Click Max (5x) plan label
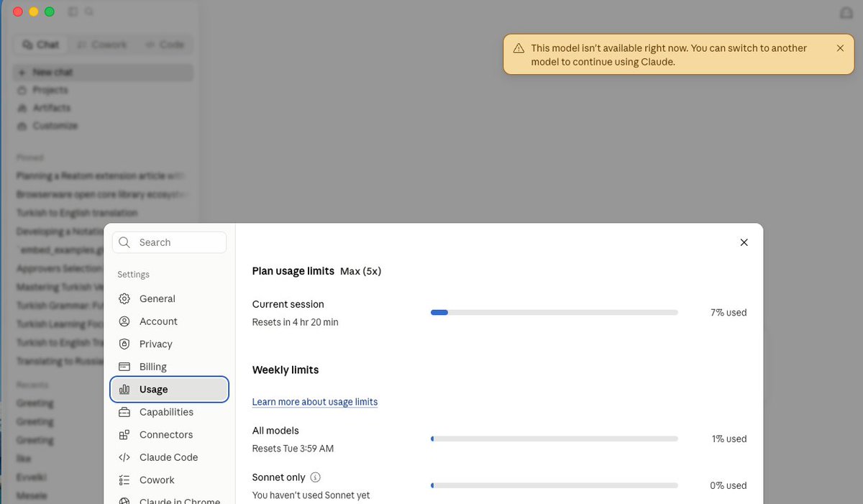This screenshot has width=863, height=504. coord(360,271)
